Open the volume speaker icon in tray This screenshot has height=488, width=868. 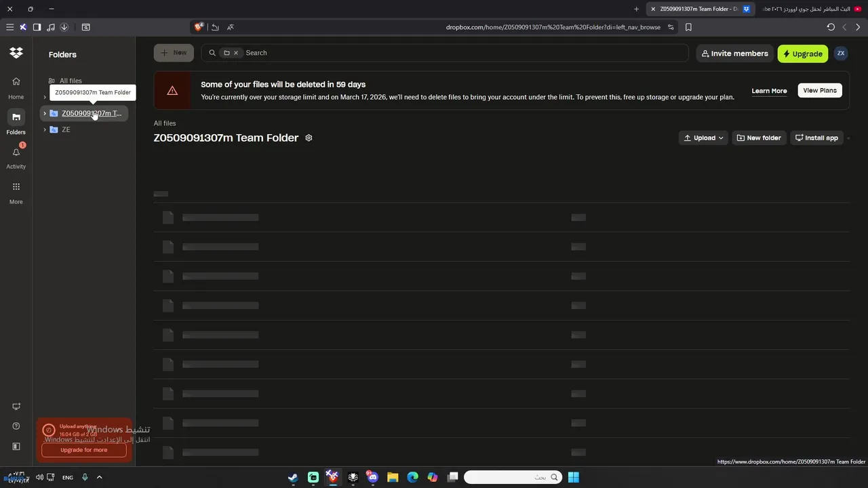pyautogui.click(x=39, y=477)
